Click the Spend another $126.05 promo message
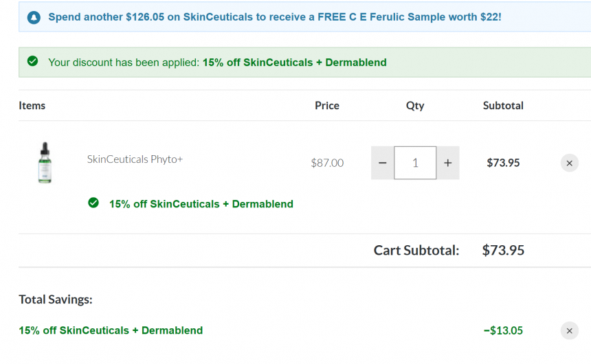 275,17
